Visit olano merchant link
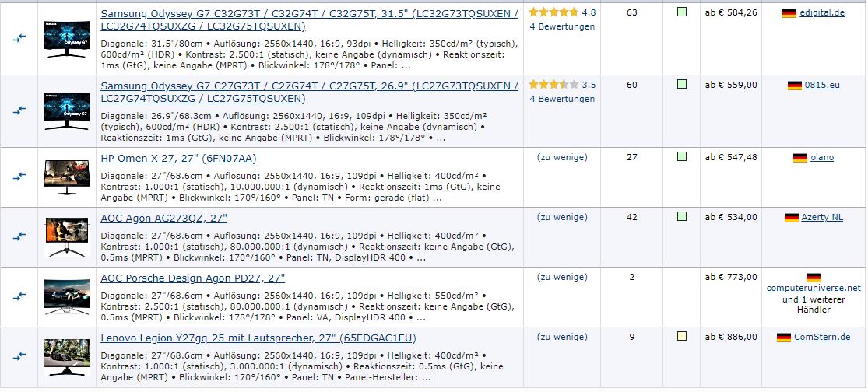 [822, 158]
